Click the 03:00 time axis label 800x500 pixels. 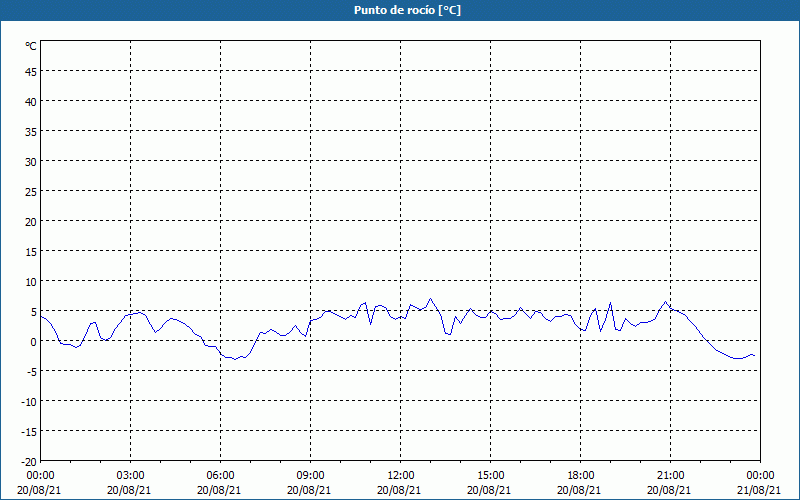point(131,476)
